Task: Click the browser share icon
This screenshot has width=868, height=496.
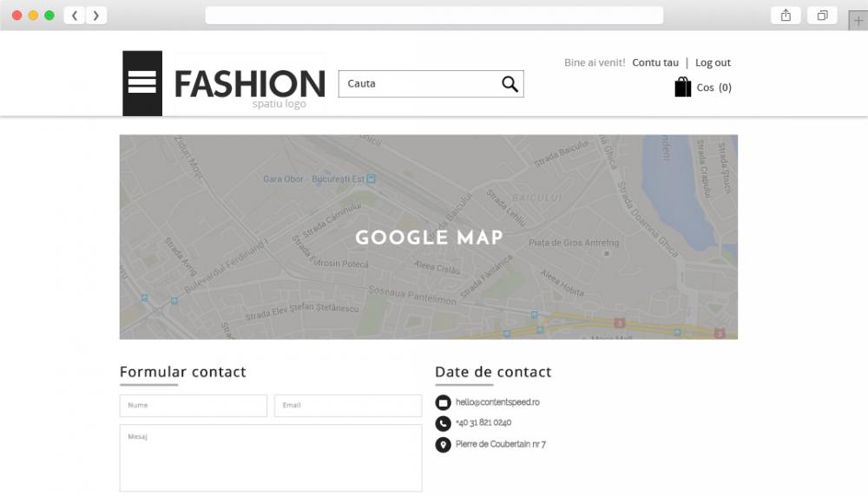Action: [786, 16]
